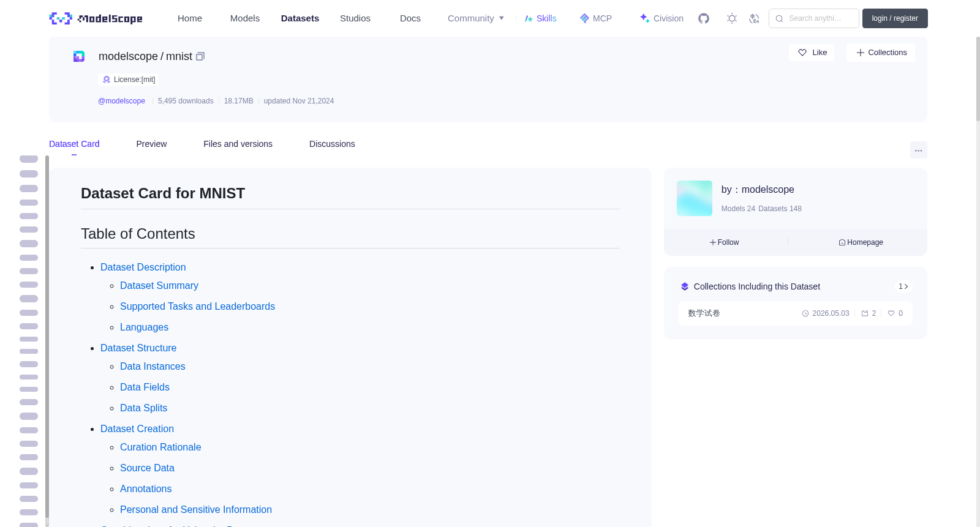
Task: Go to Home in navigation
Action: (190, 18)
